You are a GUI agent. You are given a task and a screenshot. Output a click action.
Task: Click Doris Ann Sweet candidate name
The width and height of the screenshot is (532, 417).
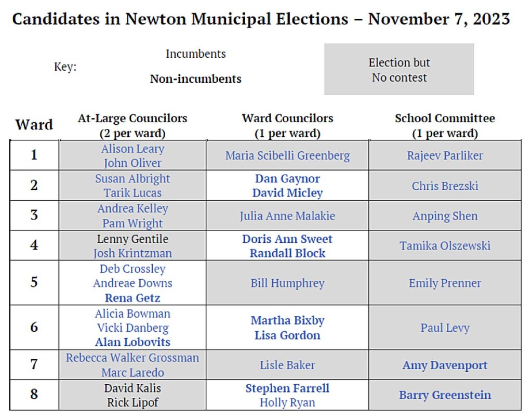pos(287,239)
